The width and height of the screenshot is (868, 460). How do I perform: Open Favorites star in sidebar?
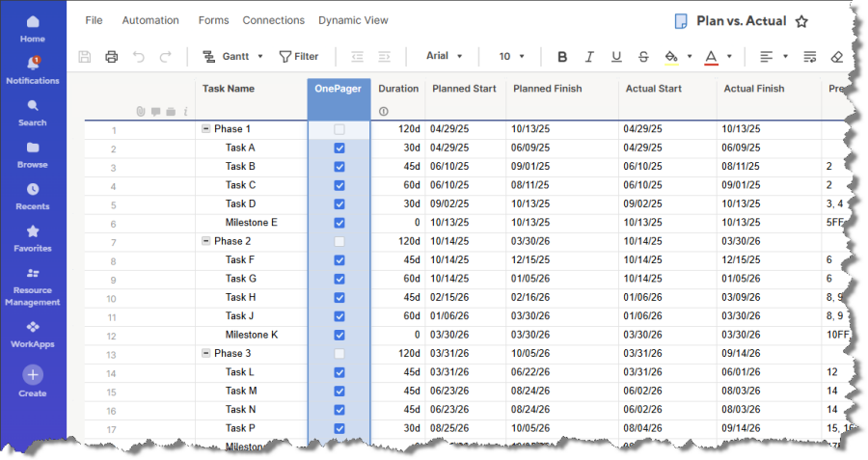pyautogui.click(x=33, y=231)
